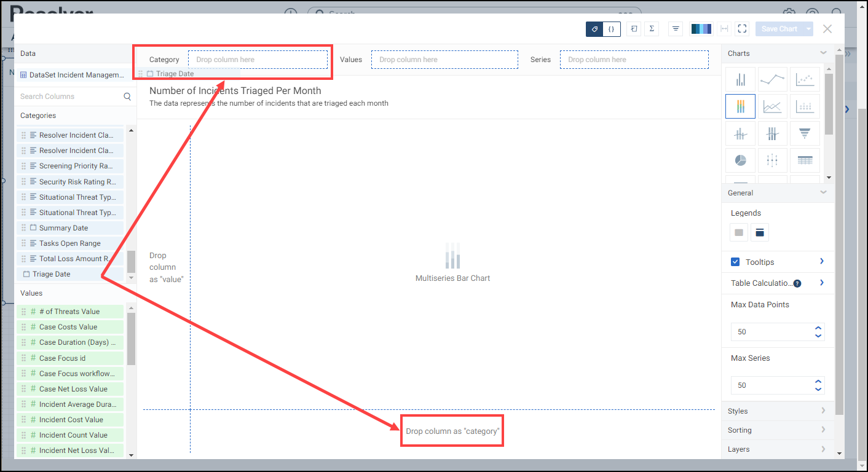This screenshot has width=868, height=472.
Task: Expand the Table Calculations arrow
Action: coord(822,283)
